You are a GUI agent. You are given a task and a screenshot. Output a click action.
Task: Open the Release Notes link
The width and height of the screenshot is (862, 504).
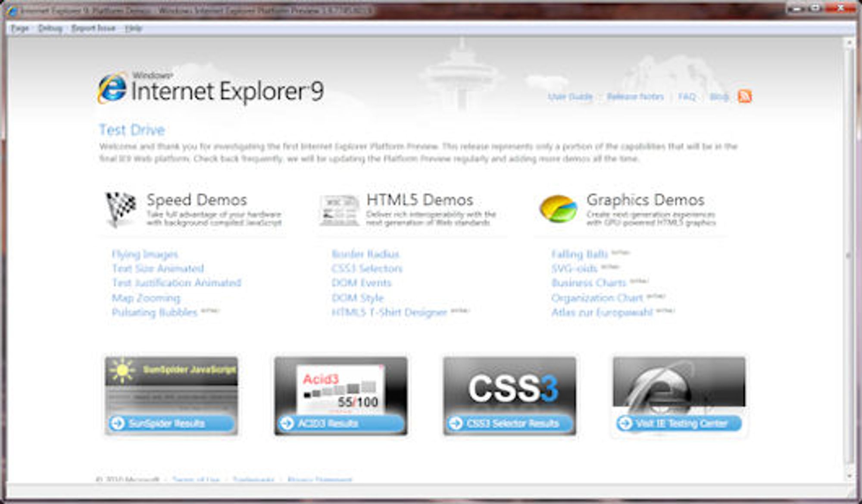635,96
